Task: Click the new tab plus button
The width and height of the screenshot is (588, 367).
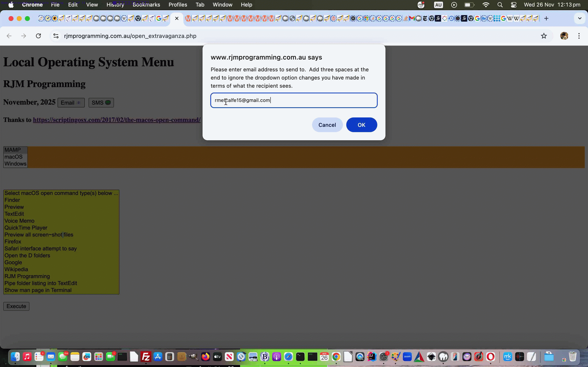Action: [546, 18]
